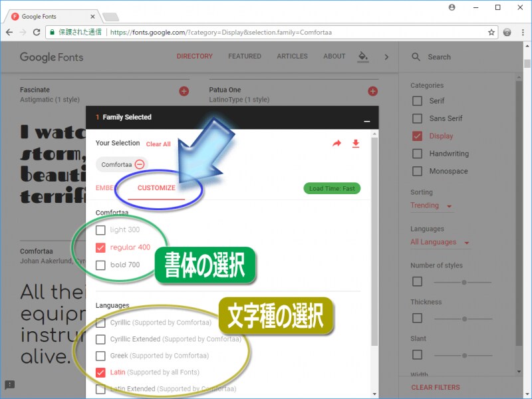Image resolution: width=532 pixels, height=399 pixels.
Task: Click the ink bucket icon in the navigation
Action: click(x=362, y=58)
